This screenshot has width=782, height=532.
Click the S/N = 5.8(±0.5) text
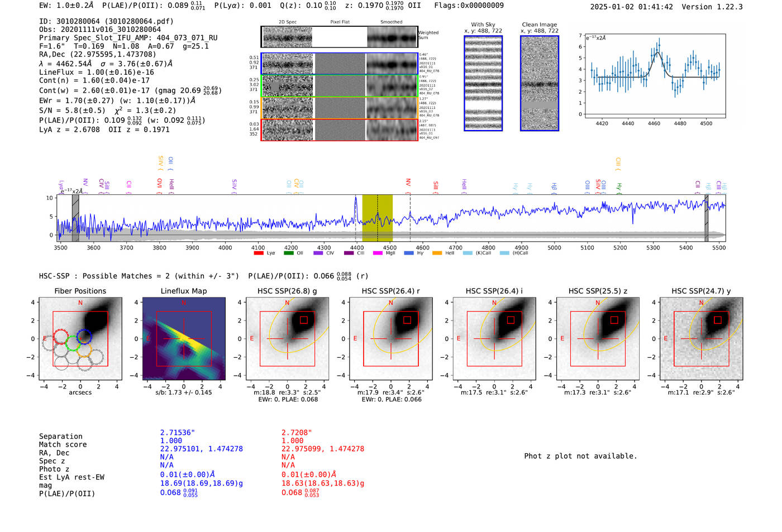pyautogui.click(x=72, y=111)
